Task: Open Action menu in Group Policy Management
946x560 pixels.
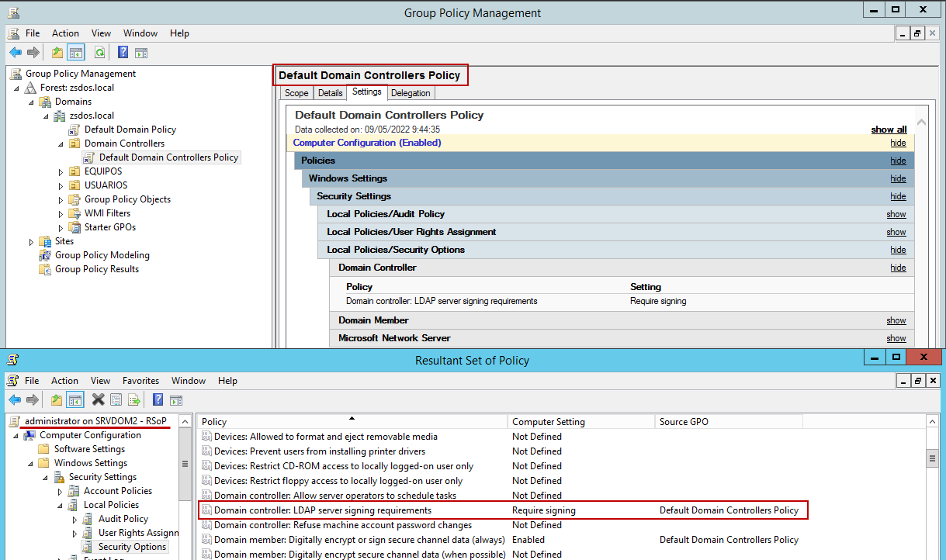Action: (x=65, y=33)
